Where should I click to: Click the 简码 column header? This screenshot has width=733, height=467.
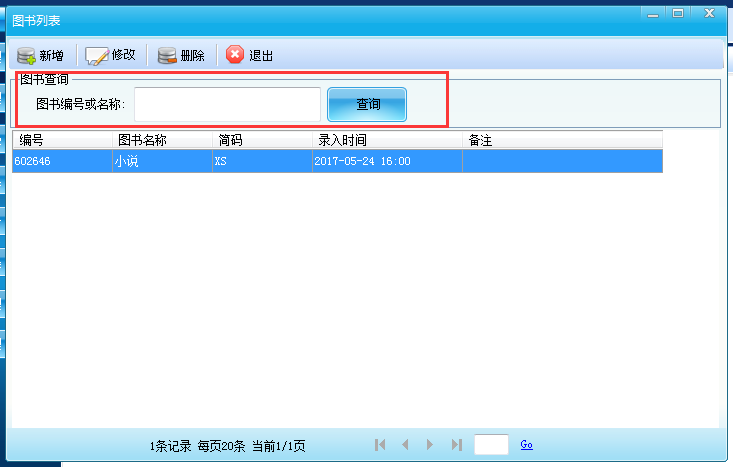pyautogui.click(x=262, y=140)
